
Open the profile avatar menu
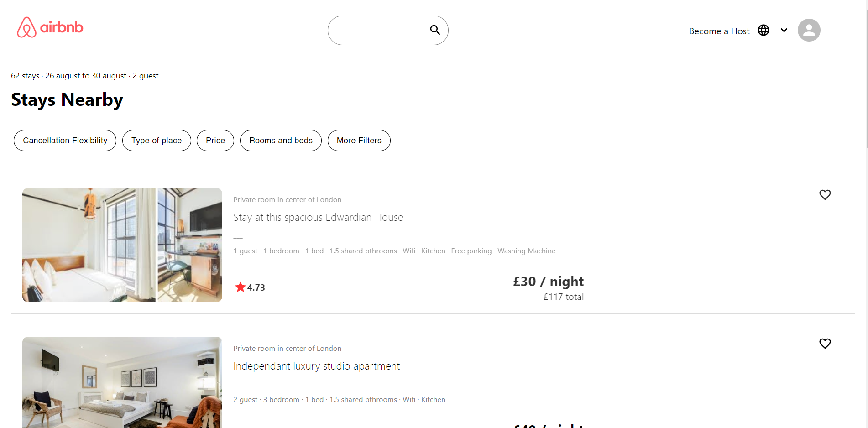click(809, 30)
